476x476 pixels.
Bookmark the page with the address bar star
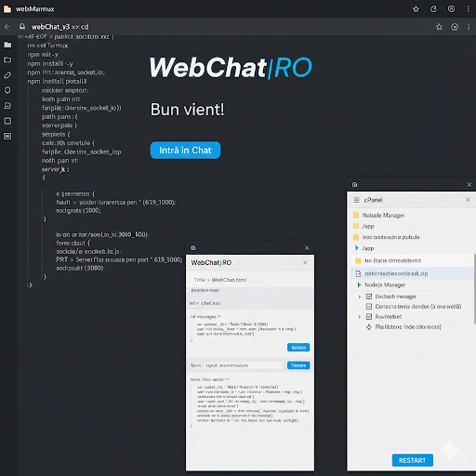click(439, 27)
